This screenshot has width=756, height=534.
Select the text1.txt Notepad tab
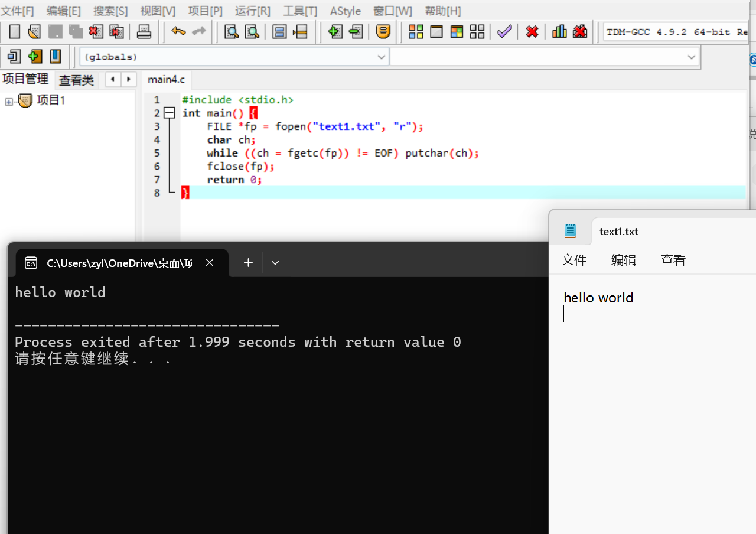pyautogui.click(x=618, y=231)
